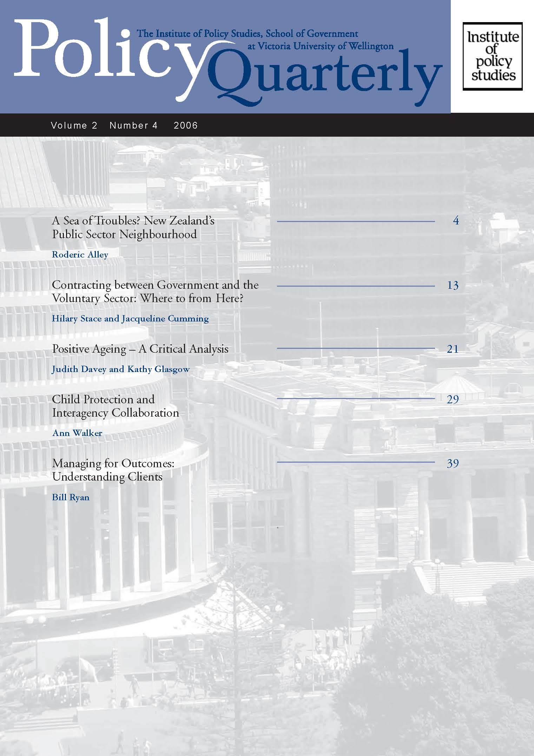Click 'Public Sector Neighbourhood' title line
534x756 pixels.
[125, 234]
